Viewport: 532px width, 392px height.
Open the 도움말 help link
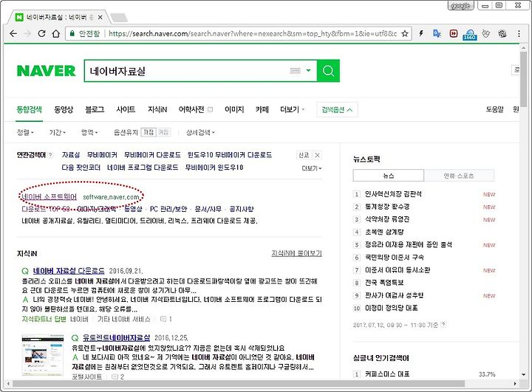494,109
